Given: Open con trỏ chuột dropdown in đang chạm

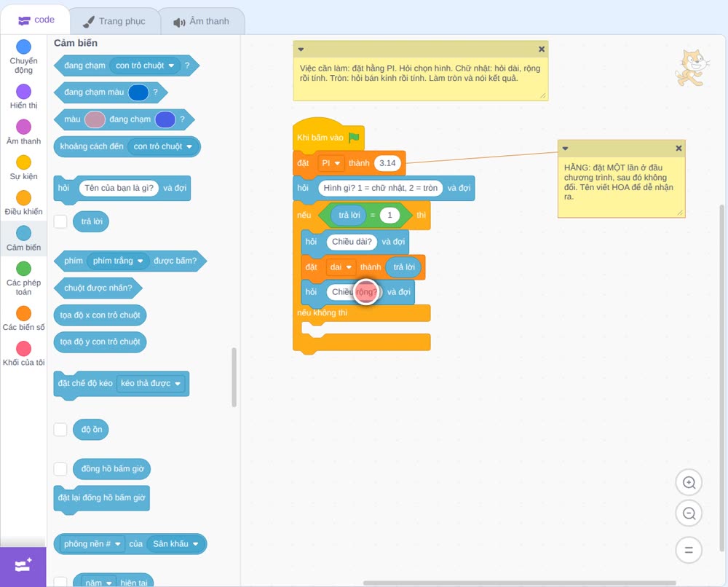Looking at the screenshot, I should tap(145, 66).
